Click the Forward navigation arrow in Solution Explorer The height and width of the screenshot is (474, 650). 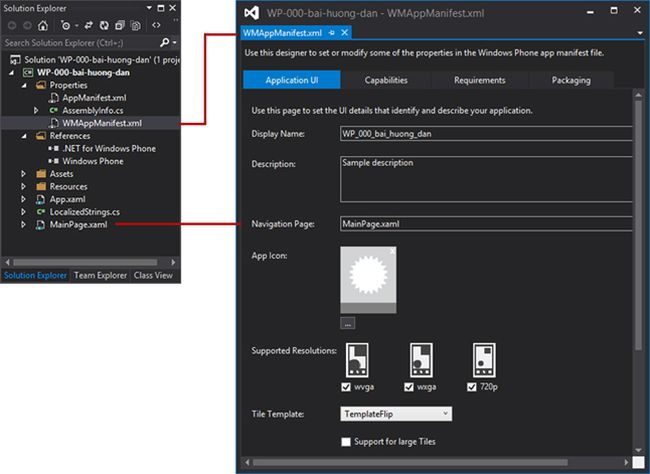tap(27, 26)
